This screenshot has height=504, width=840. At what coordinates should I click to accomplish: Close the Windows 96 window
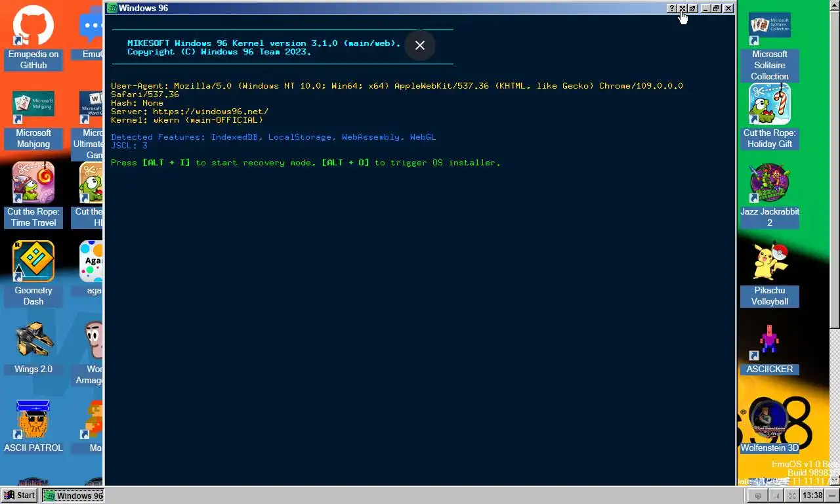[x=728, y=9]
